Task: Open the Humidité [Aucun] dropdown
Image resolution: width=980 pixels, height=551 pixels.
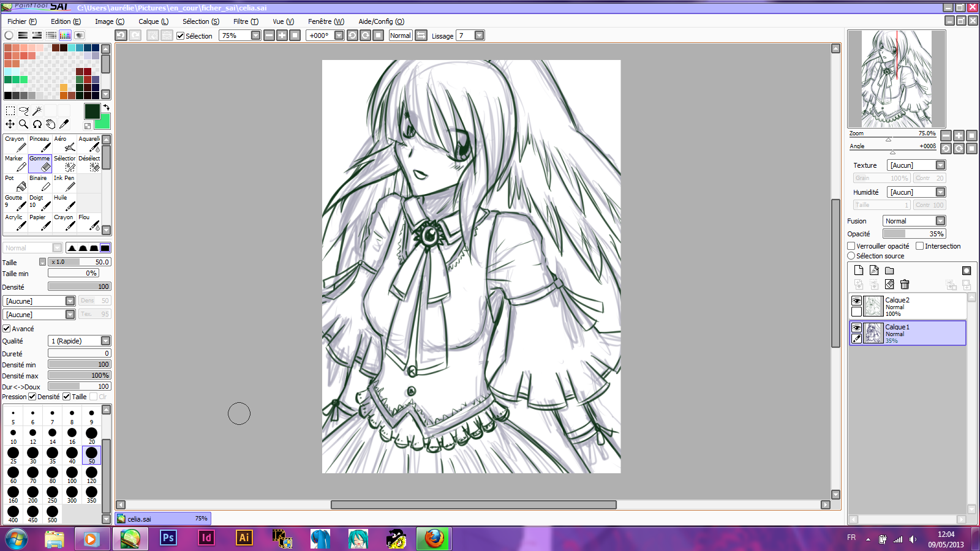Action: 941,192
